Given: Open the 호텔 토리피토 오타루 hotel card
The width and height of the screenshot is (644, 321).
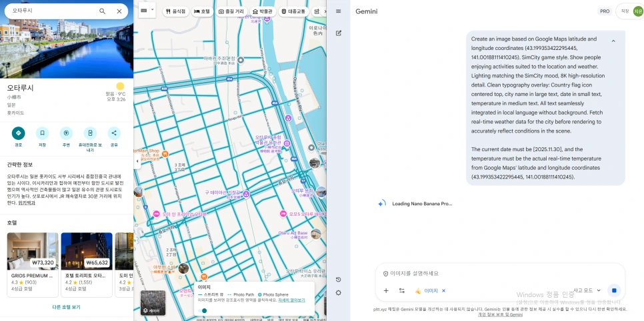Looking at the screenshot, I should tap(87, 265).
